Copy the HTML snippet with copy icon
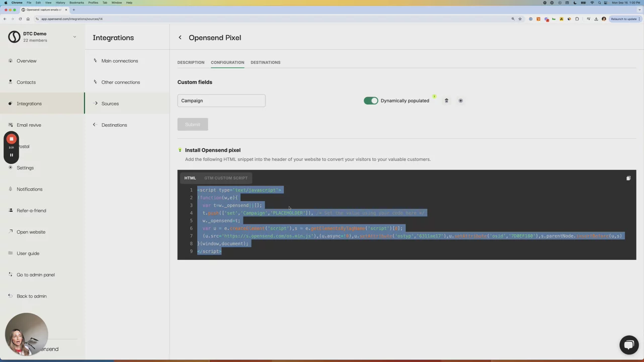The height and width of the screenshot is (362, 644). pyautogui.click(x=628, y=178)
